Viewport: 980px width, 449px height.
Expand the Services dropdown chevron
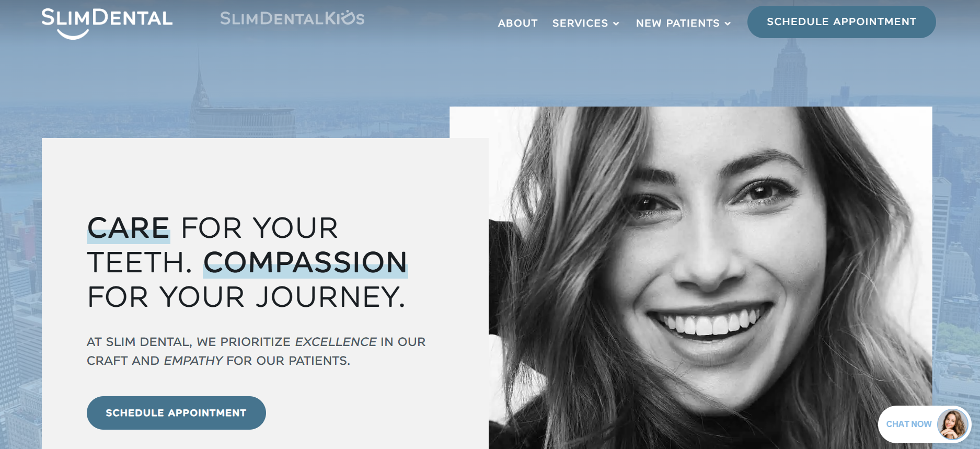point(616,24)
